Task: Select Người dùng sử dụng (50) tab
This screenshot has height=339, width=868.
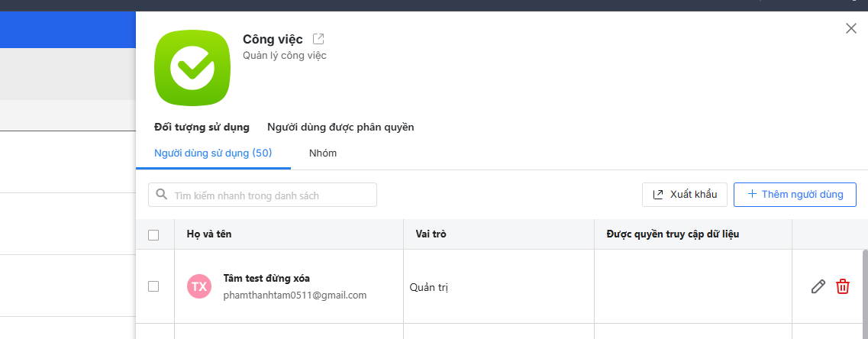Action: (x=213, y=153)
